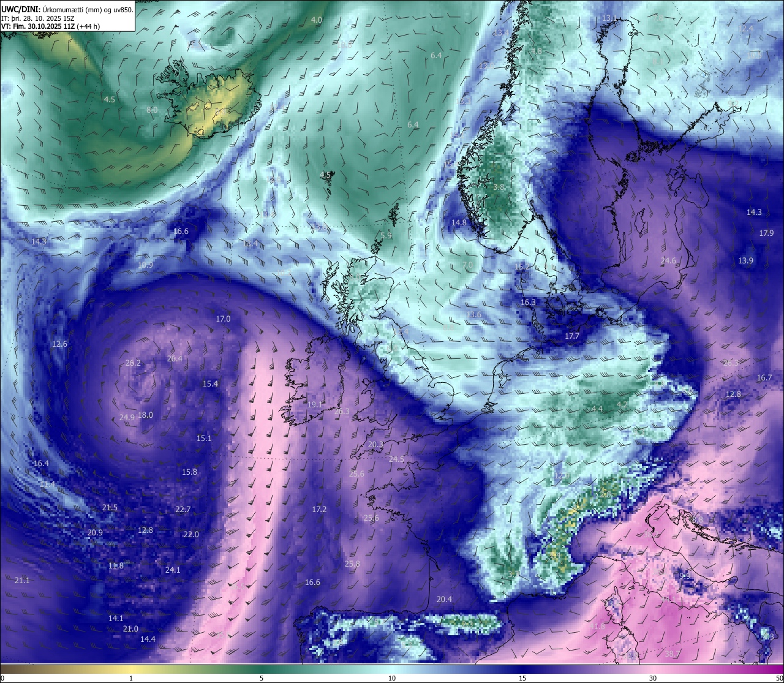Click the 20.3 value label
The width and height of the screenshot is (784, 683).
pos(375,445)
